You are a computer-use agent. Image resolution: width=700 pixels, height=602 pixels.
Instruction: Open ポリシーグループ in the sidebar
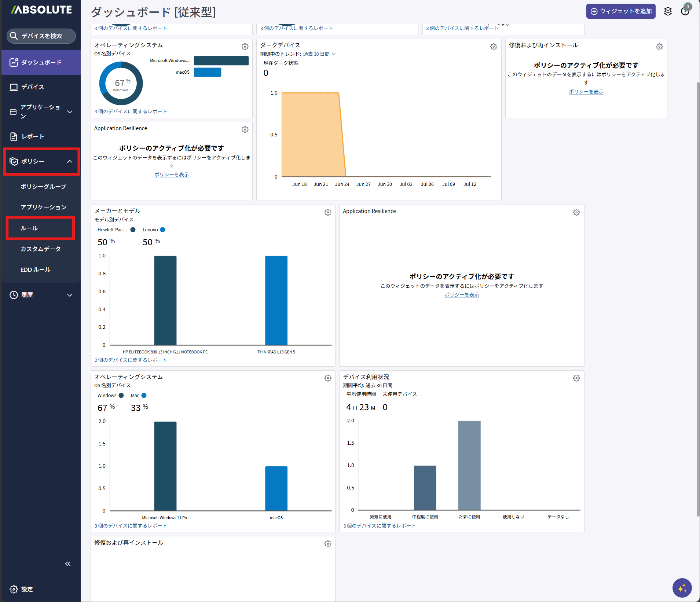[43, 187]
